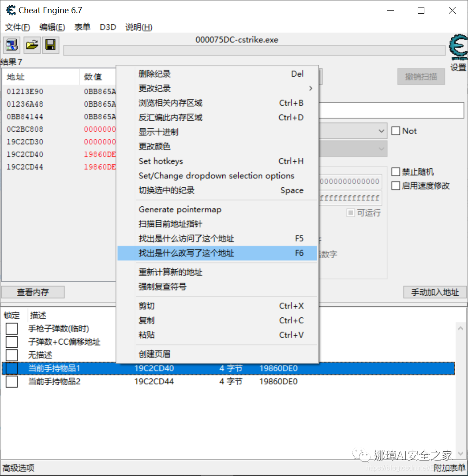This screenshot has height=476, width=468.
Task: Open the 说明(H) menu
Action: click(139, 27)
